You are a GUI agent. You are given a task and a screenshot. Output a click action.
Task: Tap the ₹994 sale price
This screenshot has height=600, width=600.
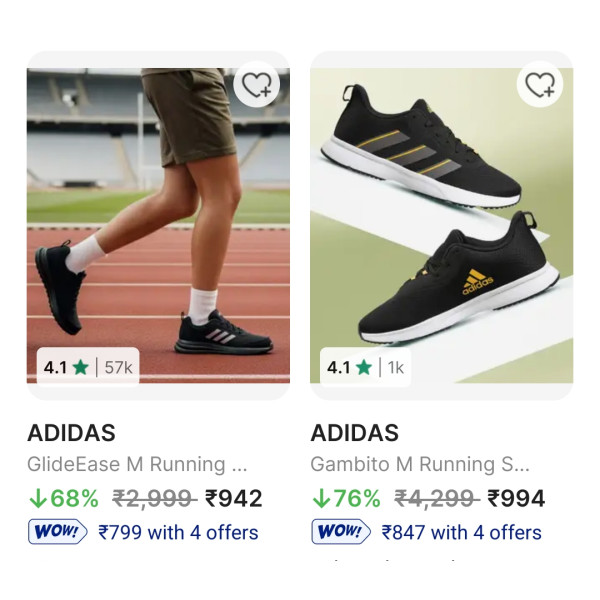point(516,498)
